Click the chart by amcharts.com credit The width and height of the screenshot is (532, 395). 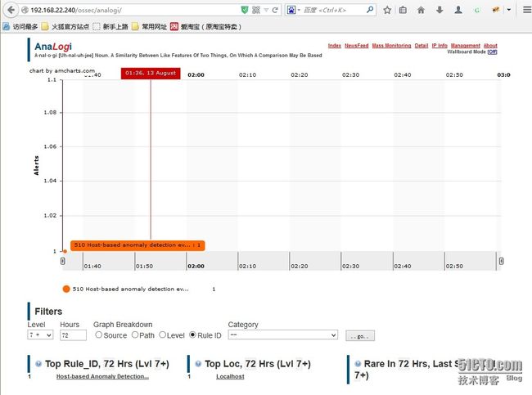pos(61,70)
